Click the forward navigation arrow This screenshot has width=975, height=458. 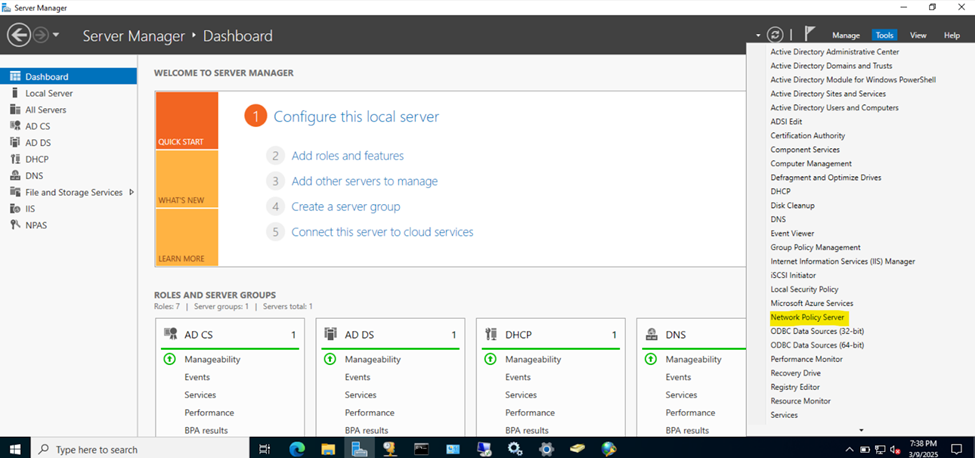[40, 35]
